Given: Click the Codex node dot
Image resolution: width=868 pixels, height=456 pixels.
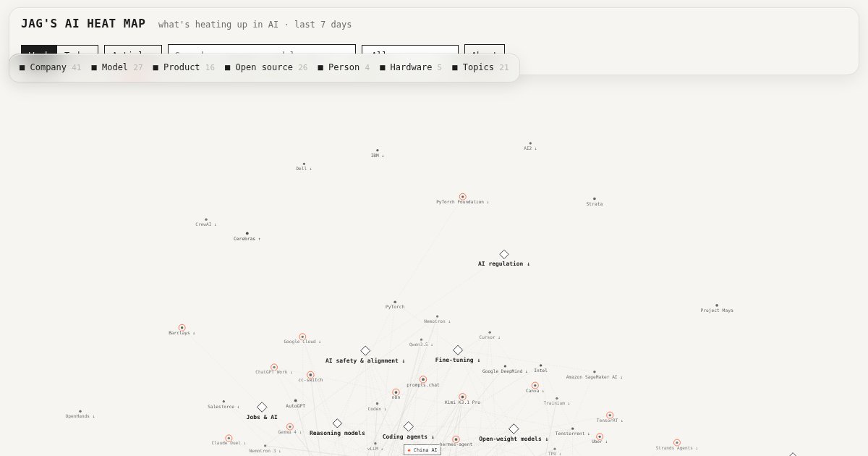Looking at the screenshot, I should coord(377,404).
